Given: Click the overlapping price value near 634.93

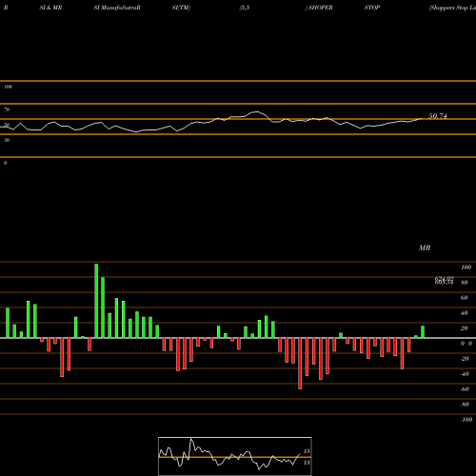Looking at the screenshot, I should (444, 280).
